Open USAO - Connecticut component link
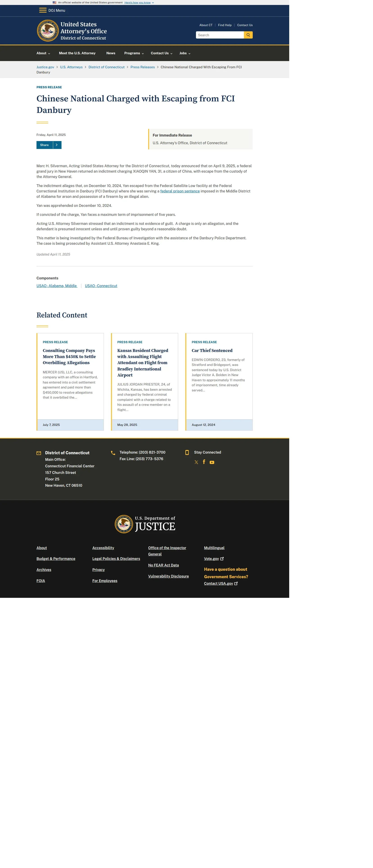The image size is (373, 868). tap(101, 286)
